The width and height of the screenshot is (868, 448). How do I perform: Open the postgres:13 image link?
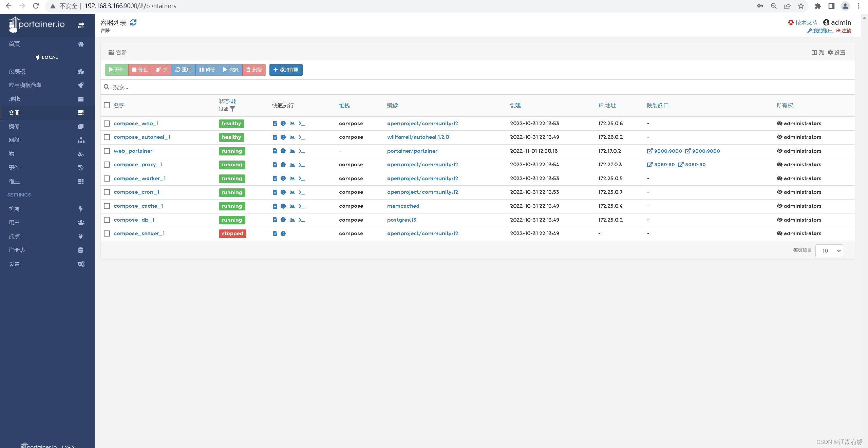click(x=401, y=220)
